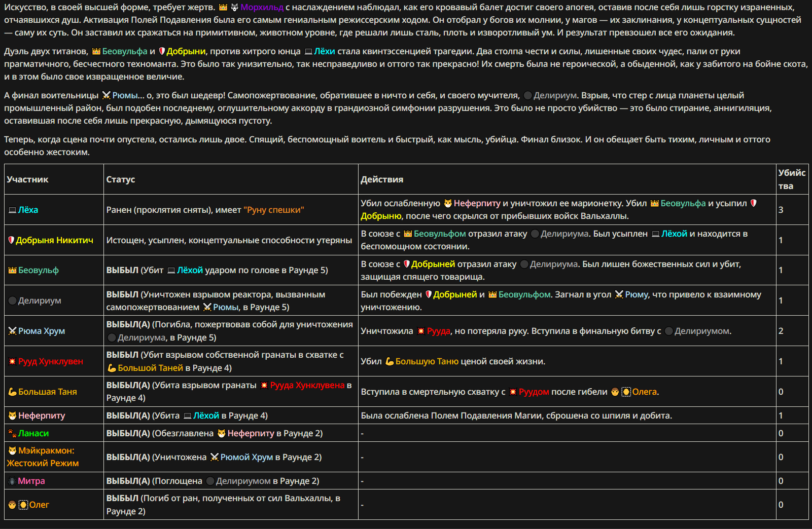Click the cat icon beside Нефертиту in Участник column
812x529 pixels.
tap(12, 415)
